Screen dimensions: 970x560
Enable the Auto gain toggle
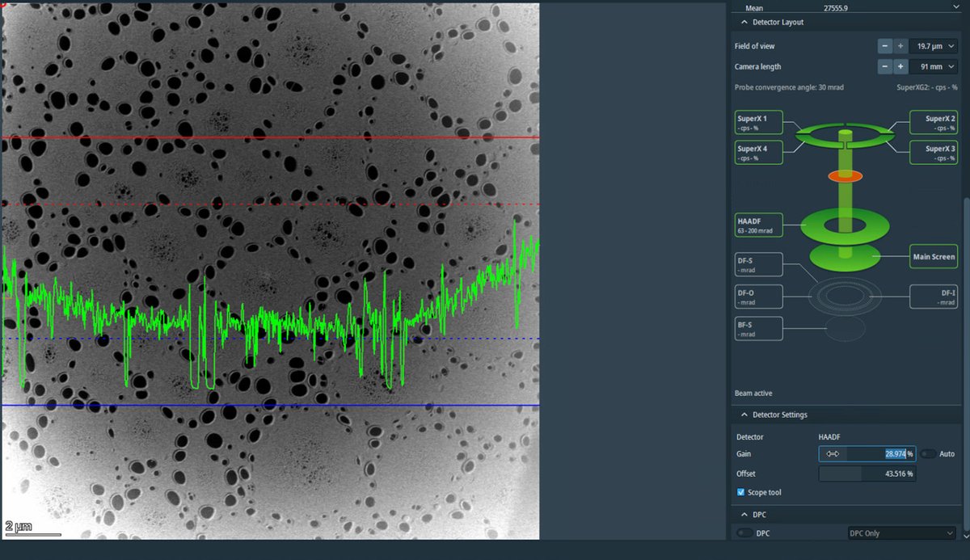[x=926, y=453]
